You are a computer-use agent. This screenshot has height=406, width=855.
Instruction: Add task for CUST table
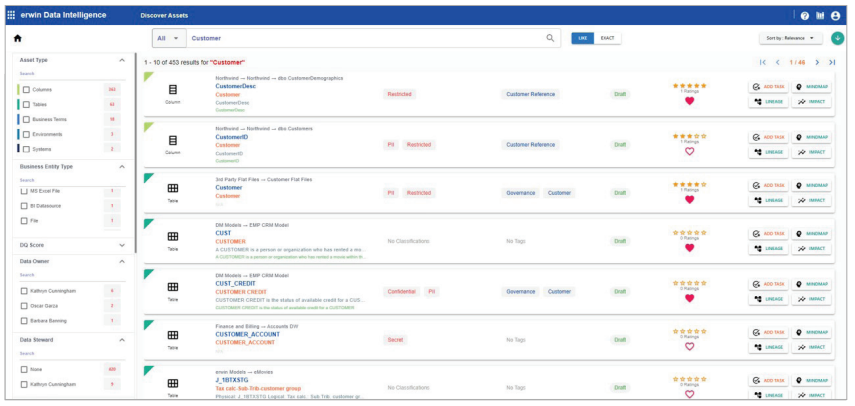[x=768, y=233]
